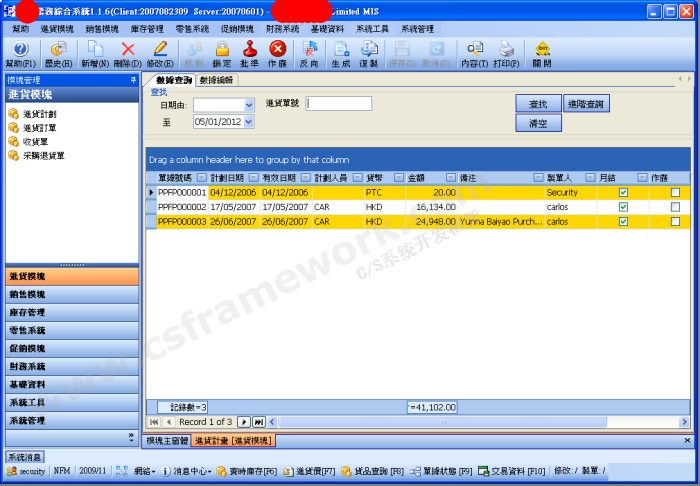Open the 貨幣 column filter dropdown
Viewport: 700px width, 486px height.
pos(399,177)
